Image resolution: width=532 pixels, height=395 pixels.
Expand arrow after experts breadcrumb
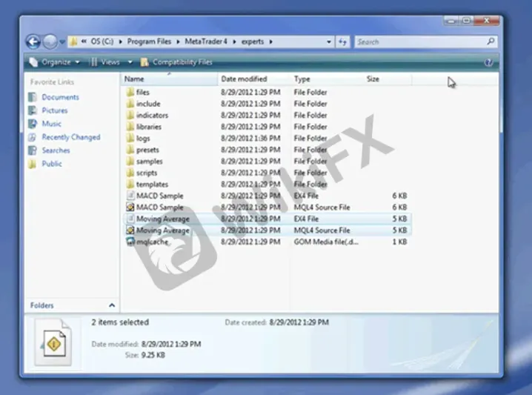coord(270,42)
